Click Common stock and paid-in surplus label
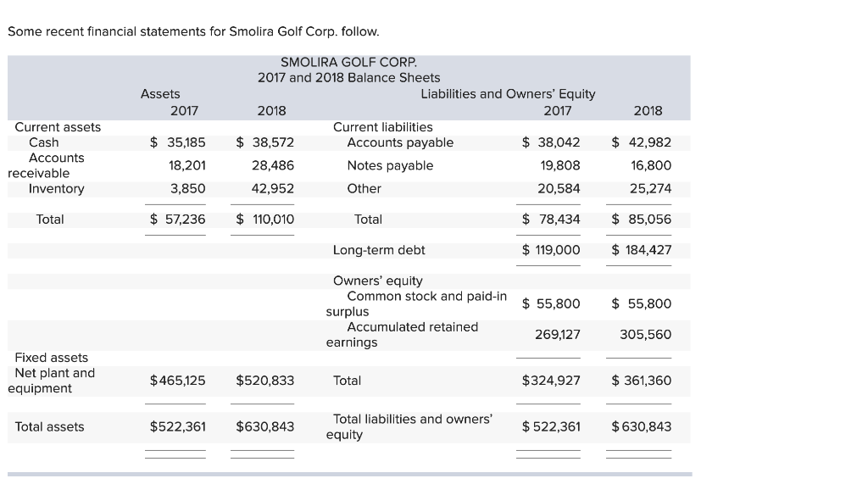 coord(416,304)
